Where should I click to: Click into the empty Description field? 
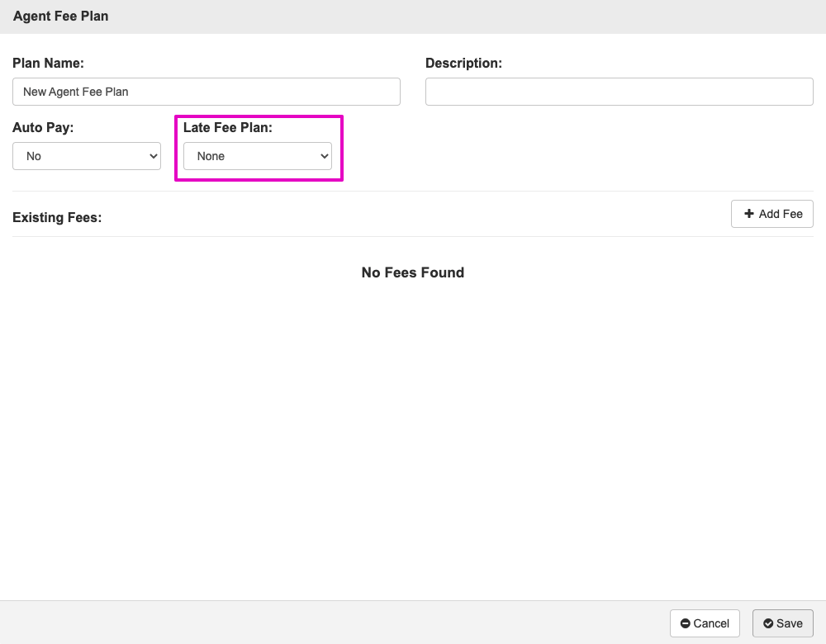point(619,92)
